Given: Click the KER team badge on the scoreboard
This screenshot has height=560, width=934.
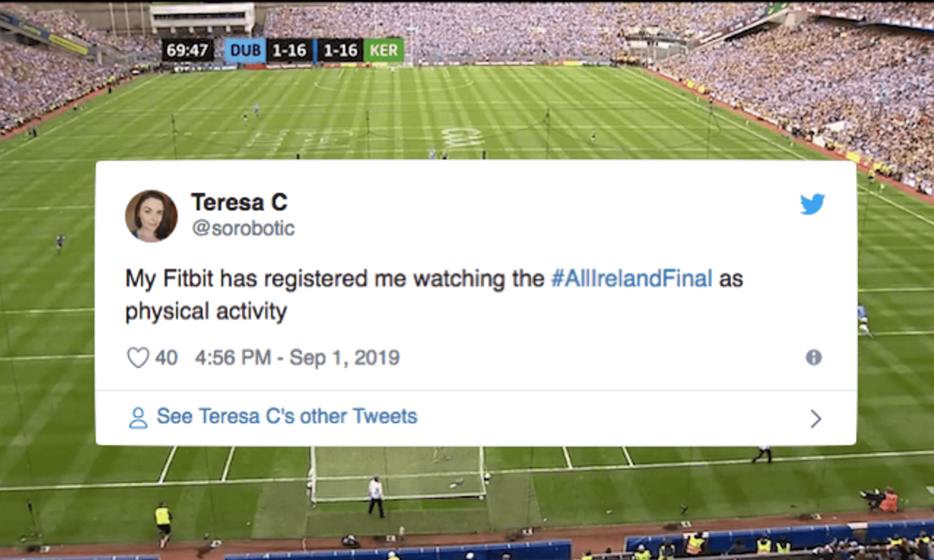Looking at the screenshot, I should tap(383, 50).
